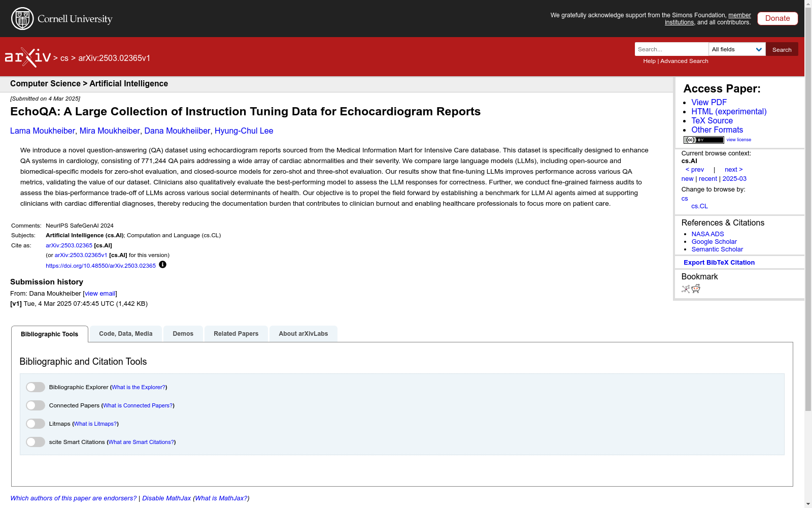The width and height of the screenshot is (812, 508).
Task: Open What are Smart Citations? link
Action: (x=141, y=442)
